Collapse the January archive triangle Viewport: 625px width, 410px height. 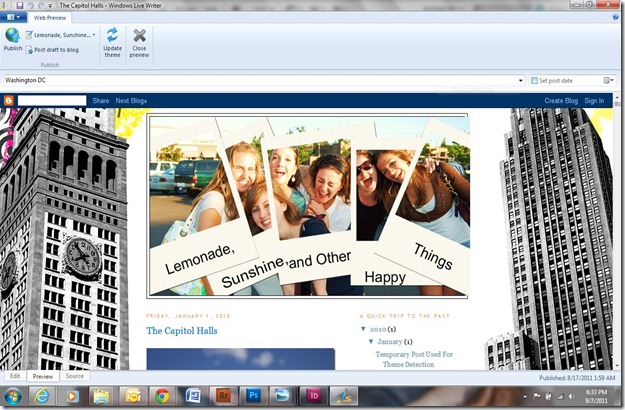[x=371, y=341]
